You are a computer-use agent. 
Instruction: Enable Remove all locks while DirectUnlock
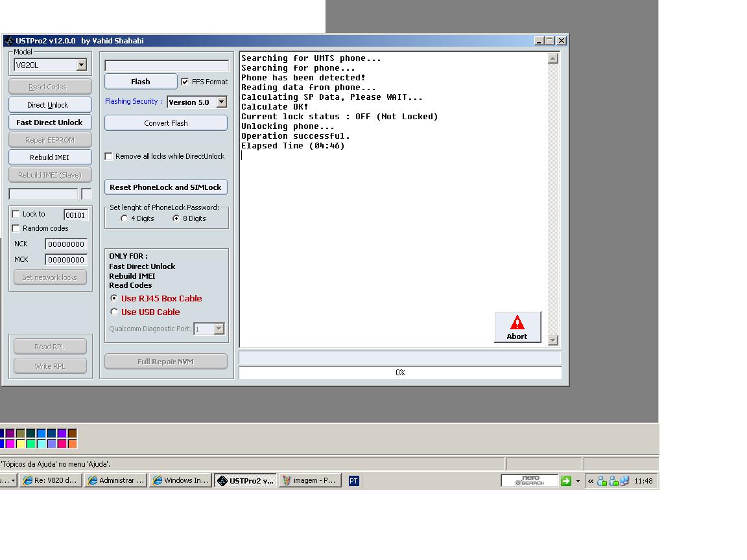[x=109, y=156]
